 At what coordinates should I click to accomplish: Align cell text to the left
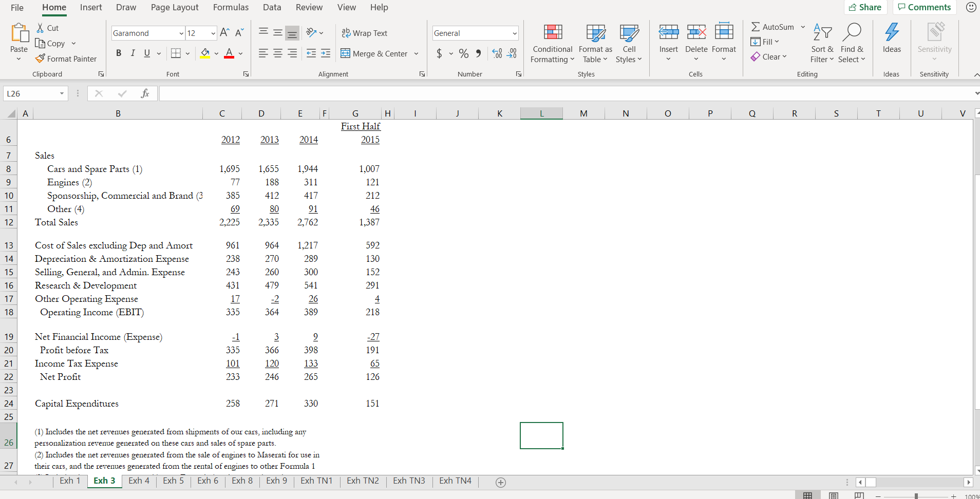[x=263, y=53]
